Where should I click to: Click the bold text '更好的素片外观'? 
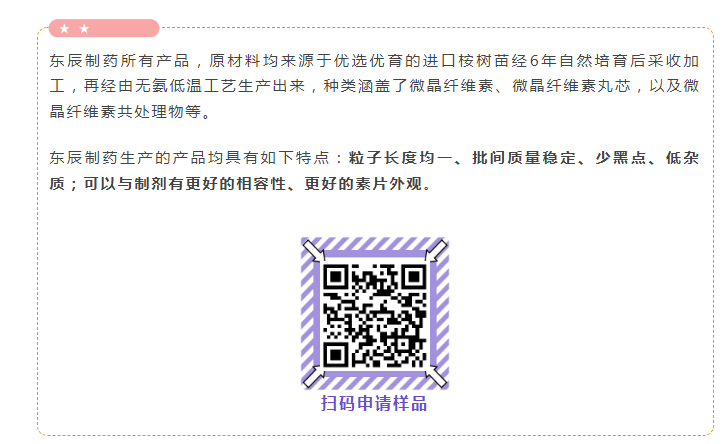(x=363, y=184)
